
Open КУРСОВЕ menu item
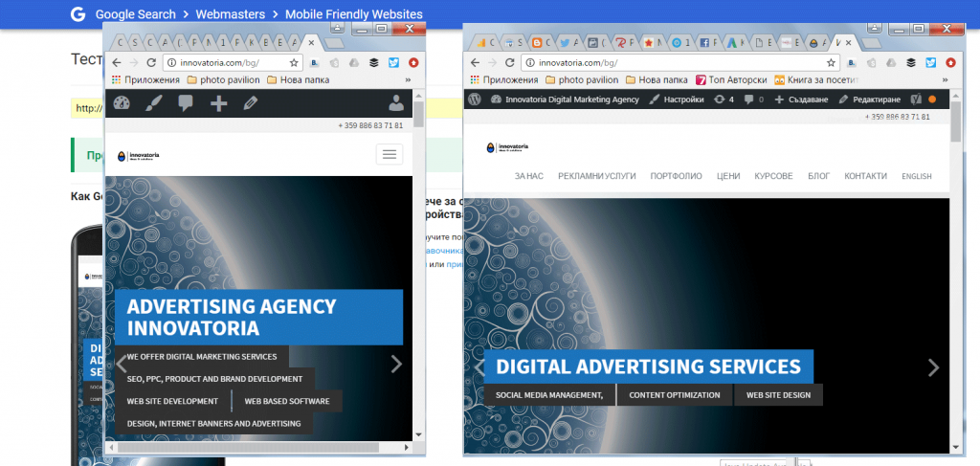773,176
